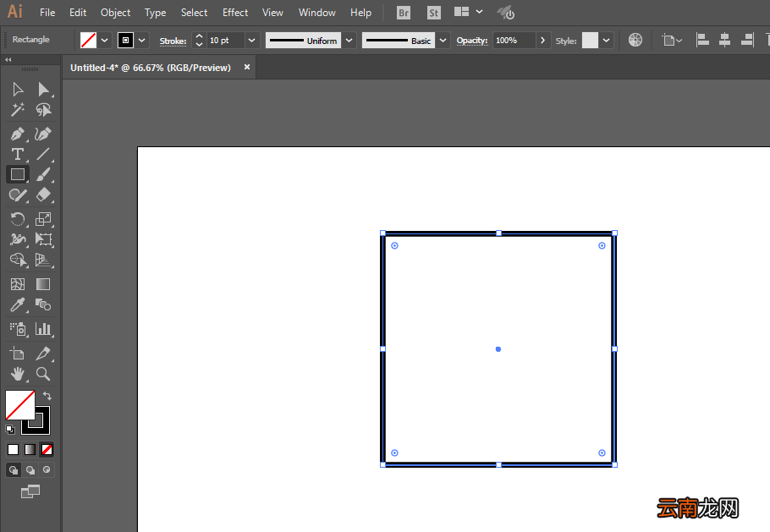Set Gradient fill mode button
This screenshot has height=532, width=770.
(x=30, y=449)
